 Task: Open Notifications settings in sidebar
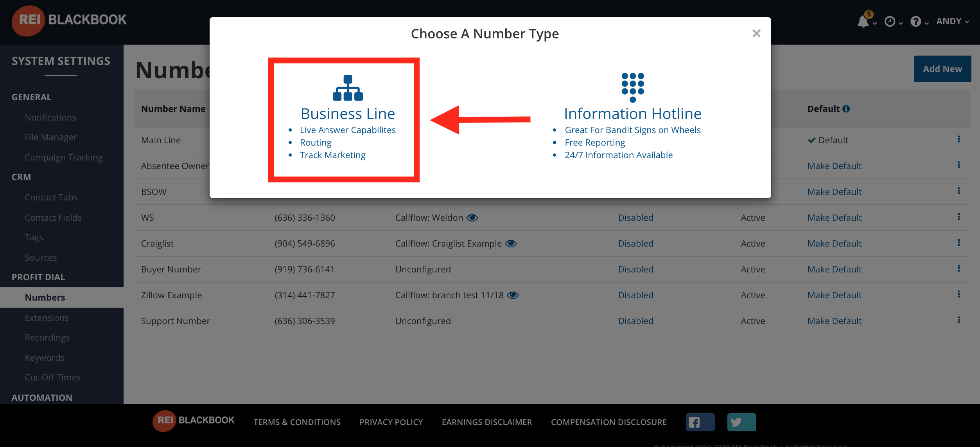(x=50, y=117)
